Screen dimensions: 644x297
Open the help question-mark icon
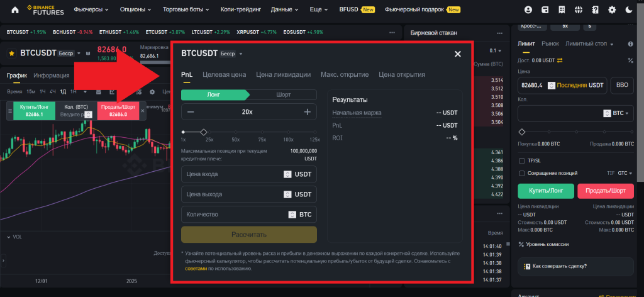[595, 10]
